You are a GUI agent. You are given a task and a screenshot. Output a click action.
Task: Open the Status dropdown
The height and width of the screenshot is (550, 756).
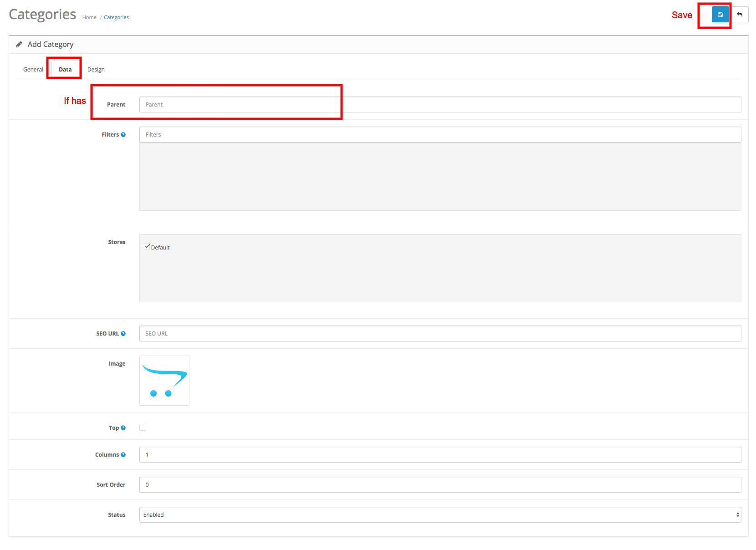[x=439, y=514]
